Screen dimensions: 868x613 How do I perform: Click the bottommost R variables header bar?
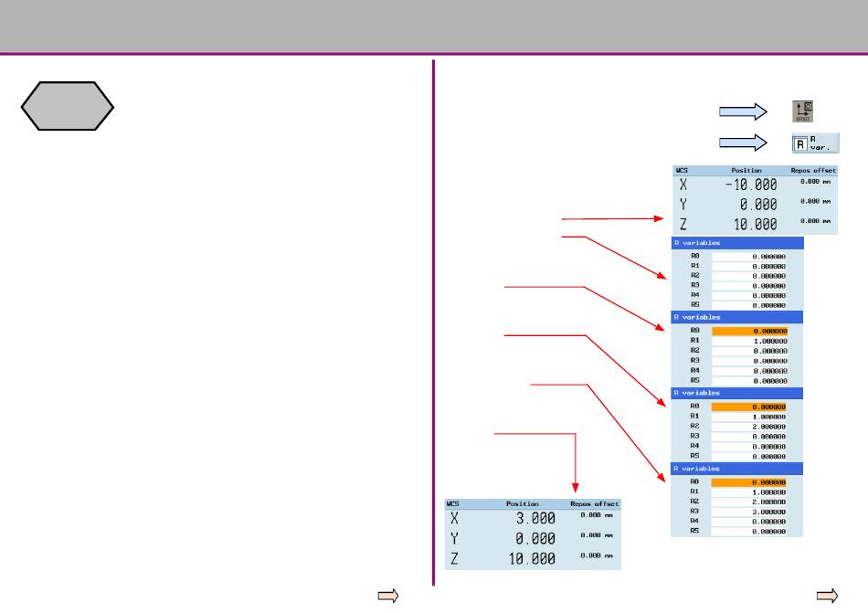[x=737, y=469]
